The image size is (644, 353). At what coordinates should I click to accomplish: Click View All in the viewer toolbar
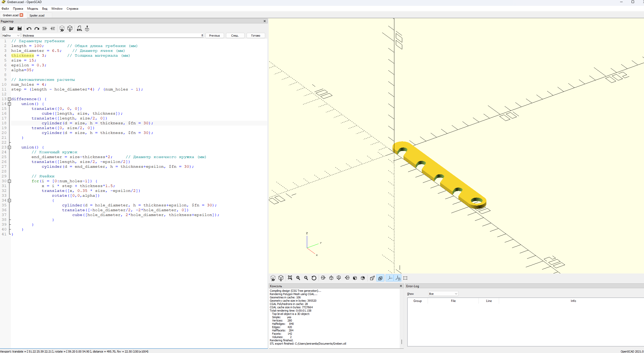[290, 278]
